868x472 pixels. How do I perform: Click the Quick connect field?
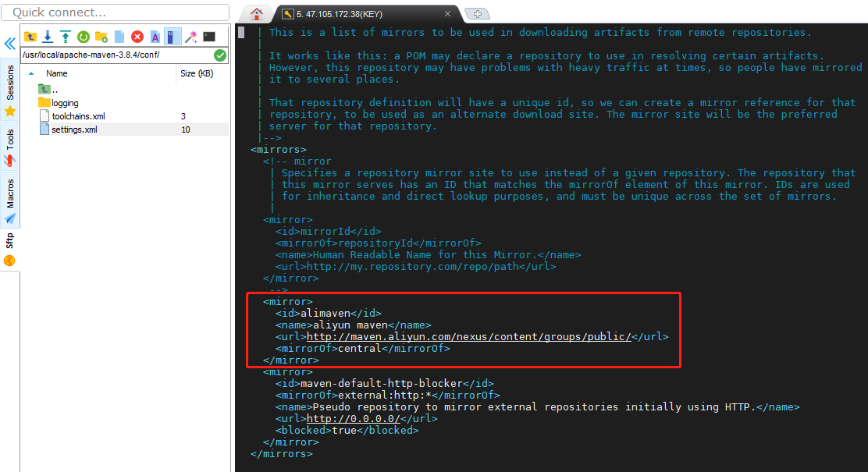[x=116, y=12]
